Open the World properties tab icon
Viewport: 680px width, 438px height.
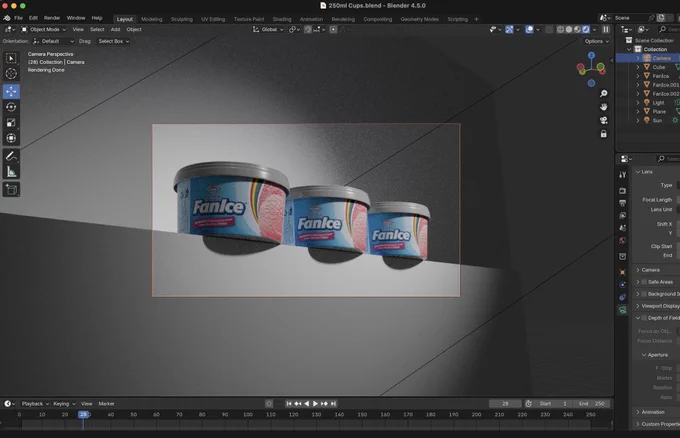tap(623, 240)
